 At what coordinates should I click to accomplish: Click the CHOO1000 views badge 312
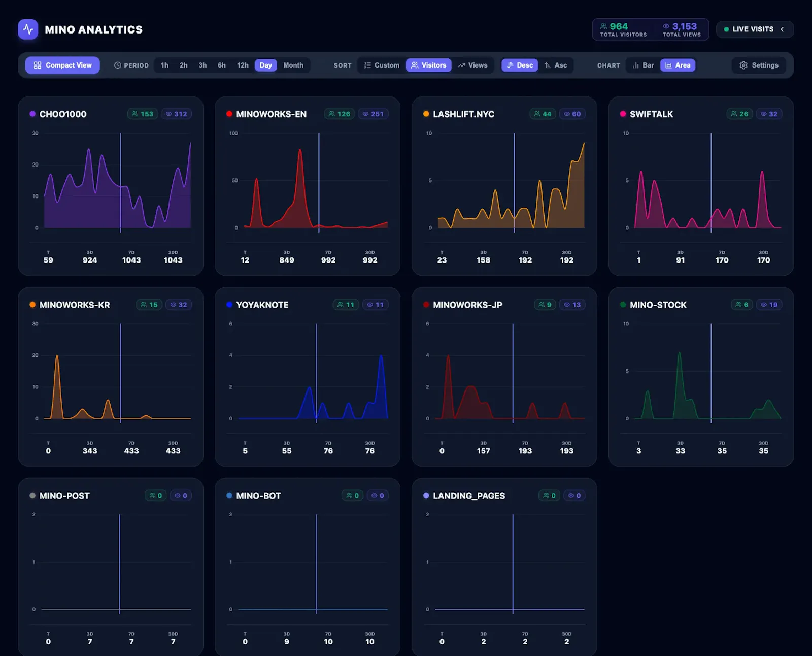[177, 114]
